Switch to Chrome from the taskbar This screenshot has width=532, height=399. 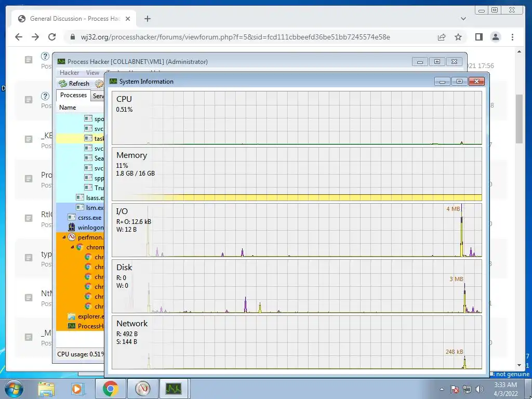pos(110,389)
